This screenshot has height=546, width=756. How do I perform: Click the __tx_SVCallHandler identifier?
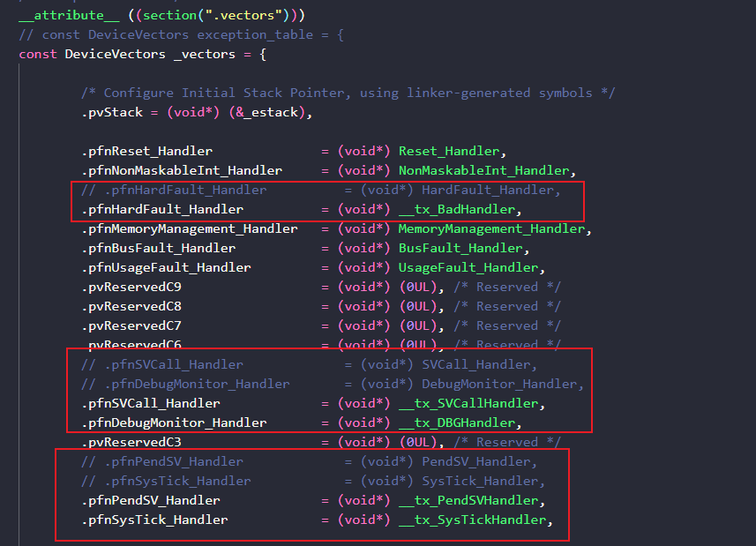[468, 403]
